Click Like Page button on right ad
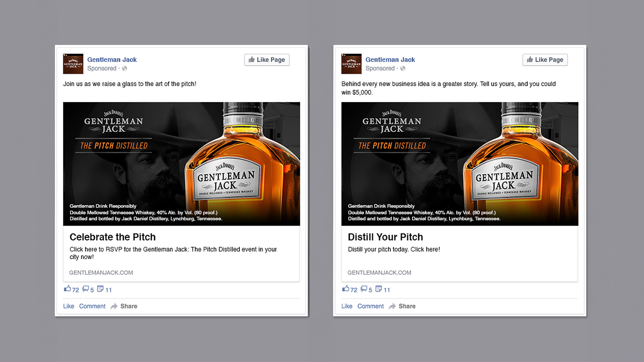Image resolution: width=644 pixels, height=362 pixels. [545, 60]
